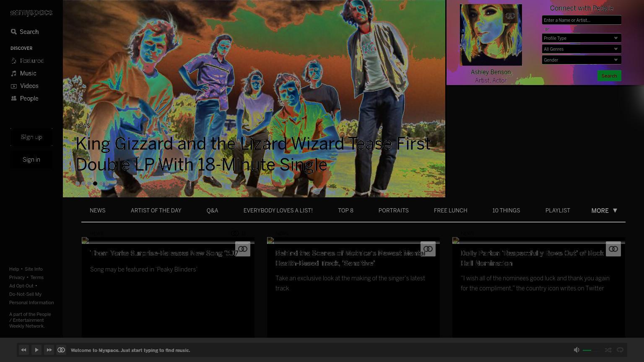Viewport: 644px width, 362px height.
Task: Open Ashley Benson's profile name link
Action: click(x=491, y=72)
